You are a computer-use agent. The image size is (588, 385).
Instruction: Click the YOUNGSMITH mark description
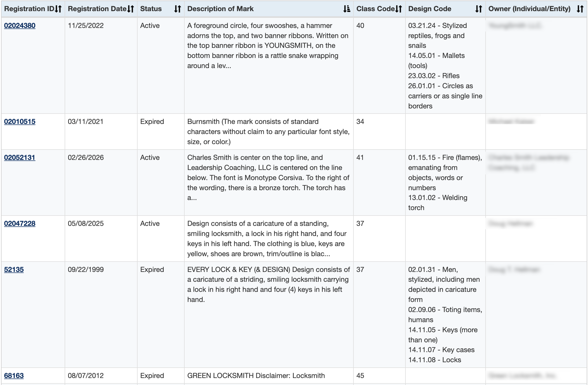268,46
